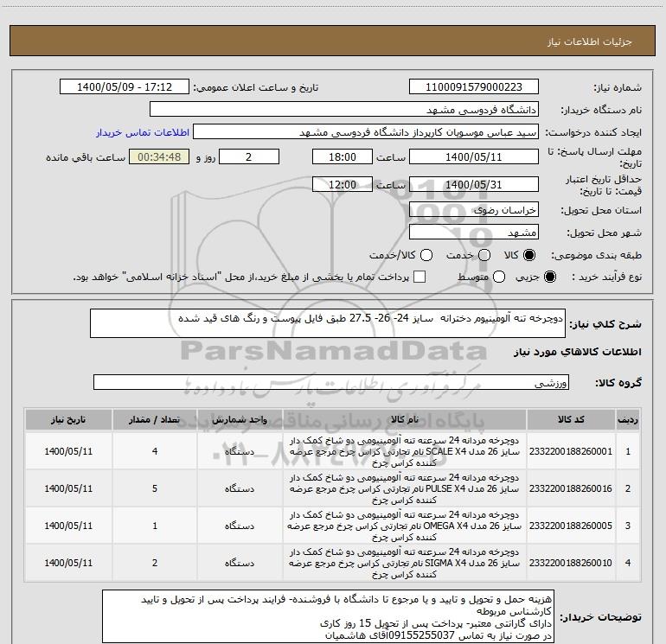The height and width of the screenshot is (644, 666).
Task: Select the جزیی purchase type radio
Action: click(549, 277)
